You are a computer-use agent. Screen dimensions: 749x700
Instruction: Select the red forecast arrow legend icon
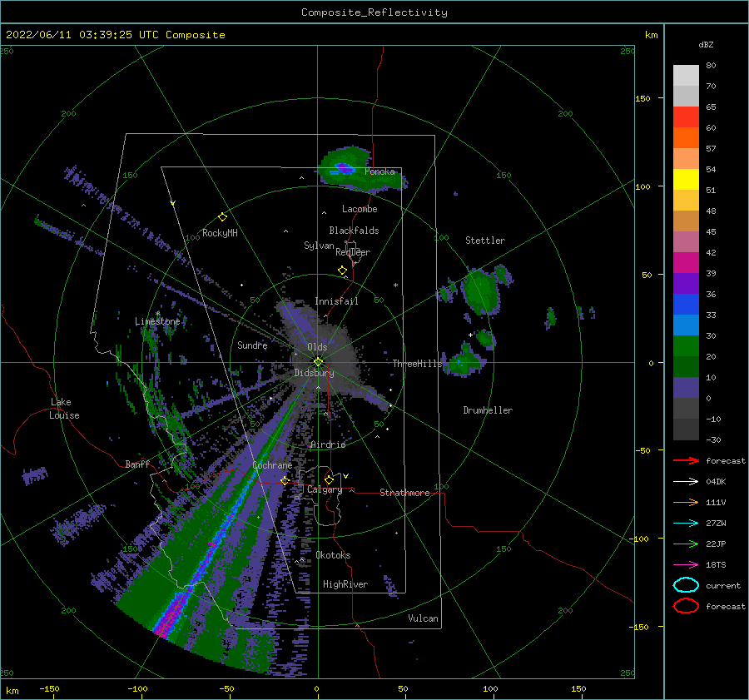point(686,460)
